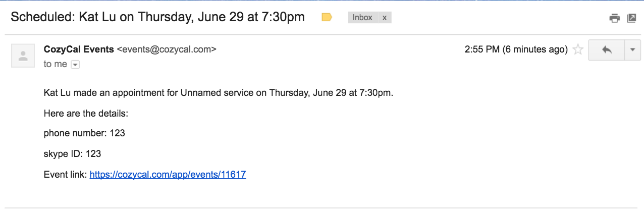644x209 pixels.
Task: Click the 'Kat Lu made an appointment' sentence
Action: point(218,93)
